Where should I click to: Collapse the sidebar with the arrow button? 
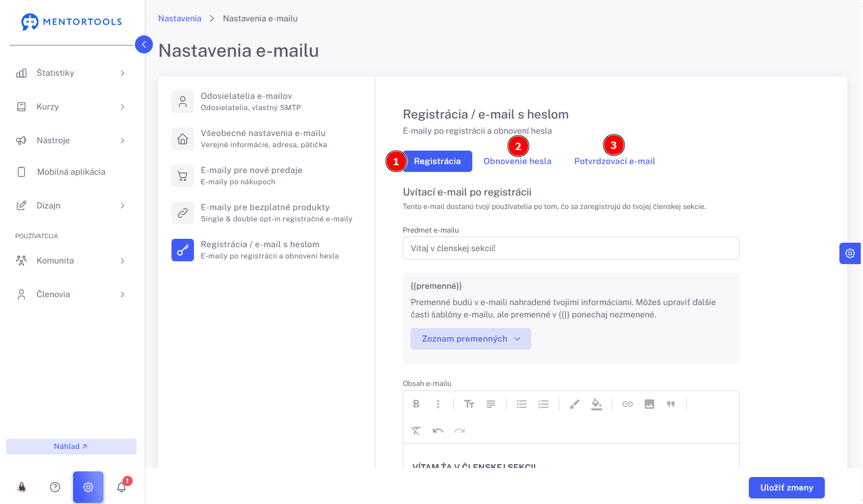click(144, 44)
